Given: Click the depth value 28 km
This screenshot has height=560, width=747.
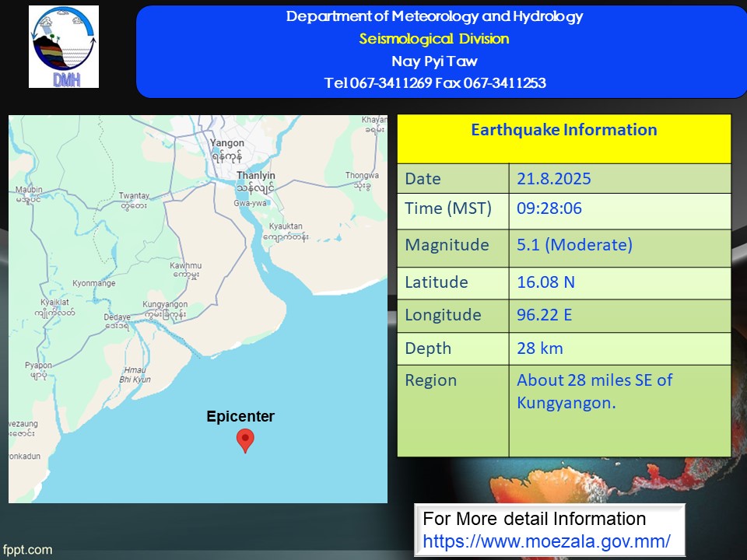Looking at the screenshot, I should click(x=540, y=348).
